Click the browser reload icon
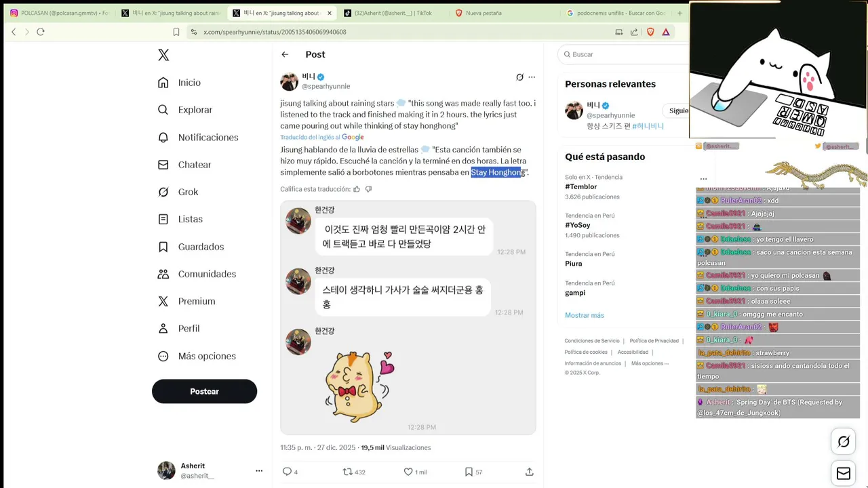868x488 pixels. click(41, 32)
